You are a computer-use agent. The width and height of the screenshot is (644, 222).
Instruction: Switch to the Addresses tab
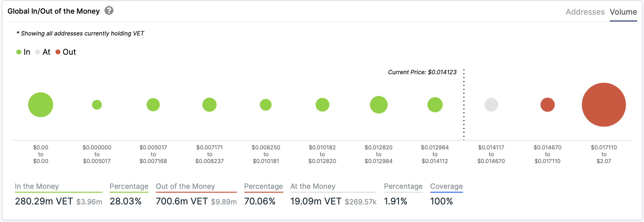(x=585, y=12)
